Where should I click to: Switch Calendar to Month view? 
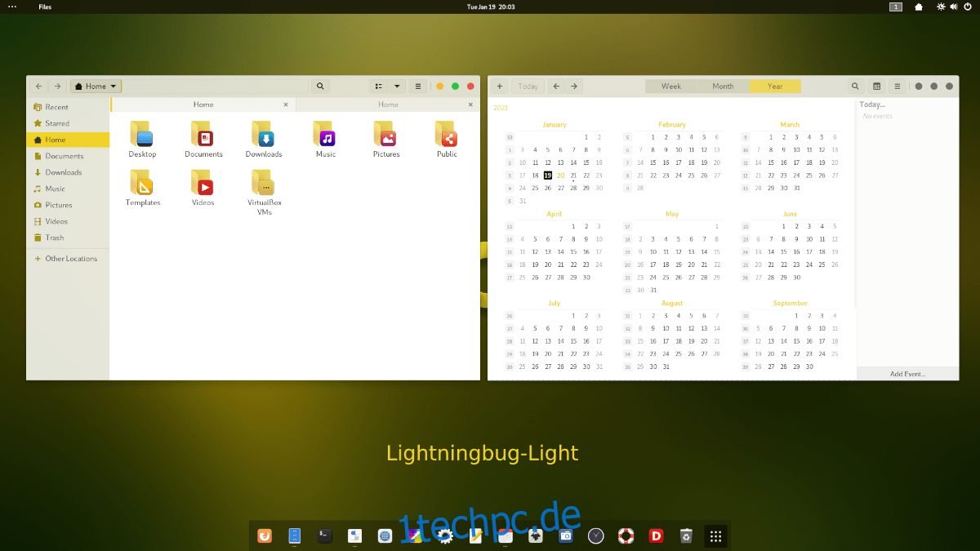tap(723, 86)
